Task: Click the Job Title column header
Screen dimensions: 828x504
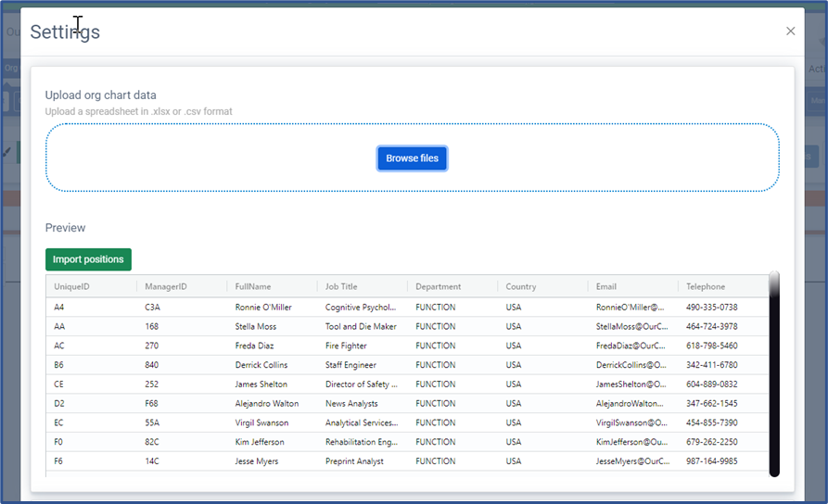Action: 341,287
